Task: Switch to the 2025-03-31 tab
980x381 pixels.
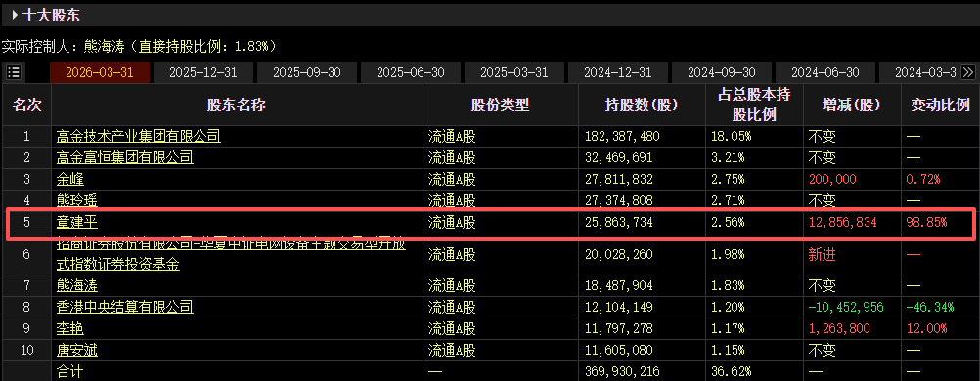Action: click(x=514, y=72)
